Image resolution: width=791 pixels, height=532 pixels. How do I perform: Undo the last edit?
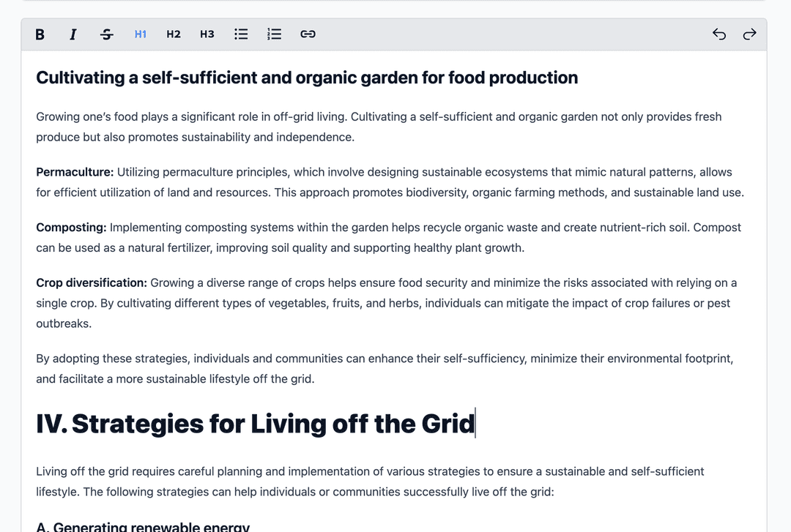[718, 34]
